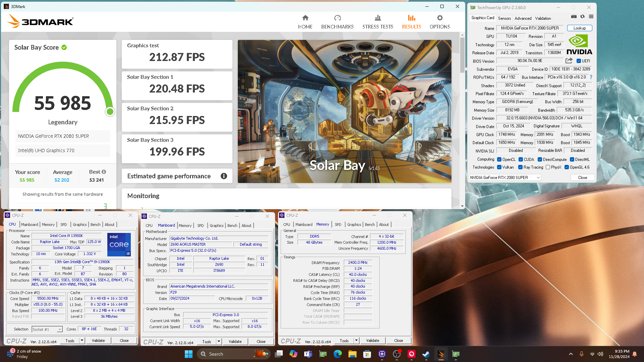
Task: Click the GPU-Z BIOS export share icon
Action: pos(569,61)
